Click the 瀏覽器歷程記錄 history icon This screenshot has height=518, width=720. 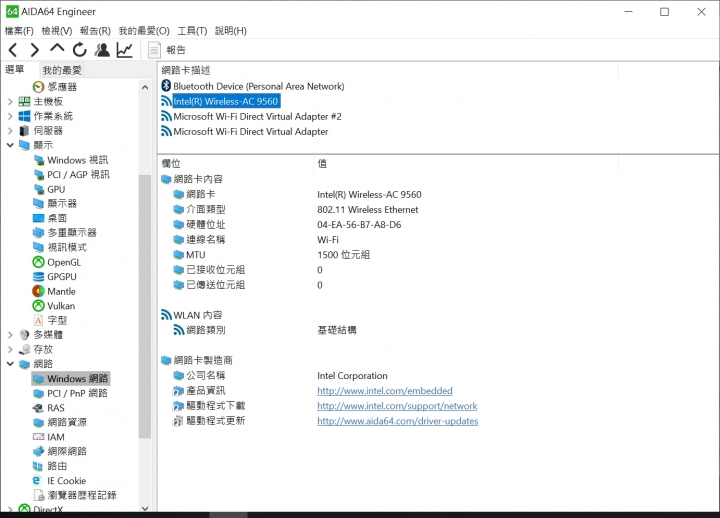(x=39, y=495)
